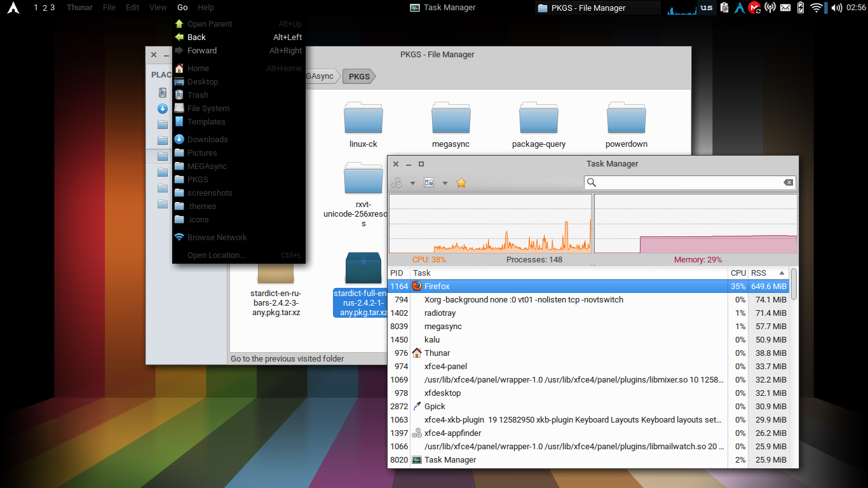Click the PKGS path bar button
Screen dimensions: 868x488
[359, 76]
